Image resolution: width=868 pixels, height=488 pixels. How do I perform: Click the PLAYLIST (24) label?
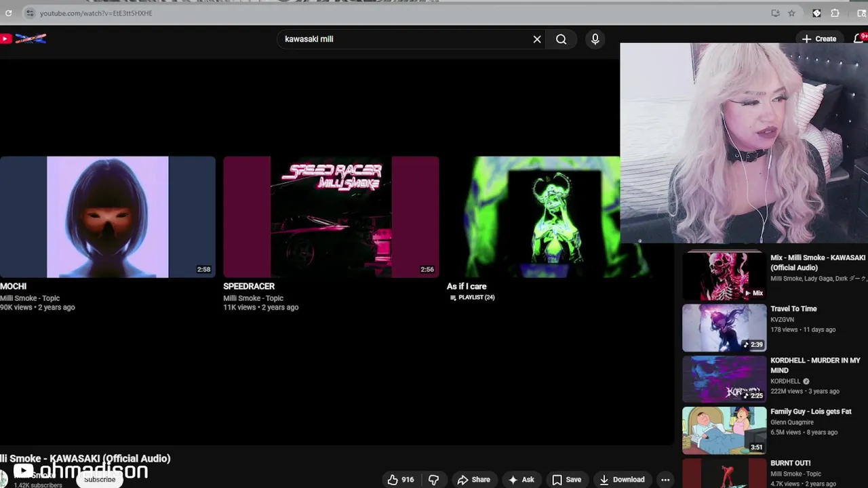click(x=472, y=298)
